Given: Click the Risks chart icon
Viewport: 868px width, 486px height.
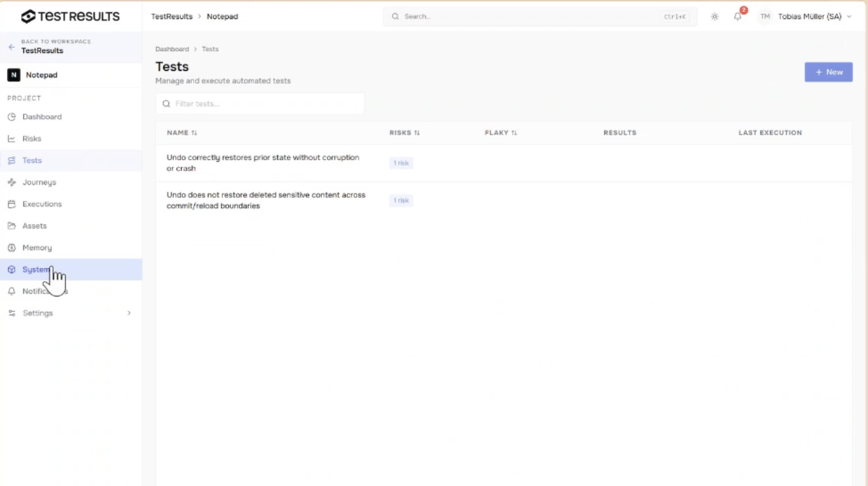Looking at the screenshot, I should (11, 138).
